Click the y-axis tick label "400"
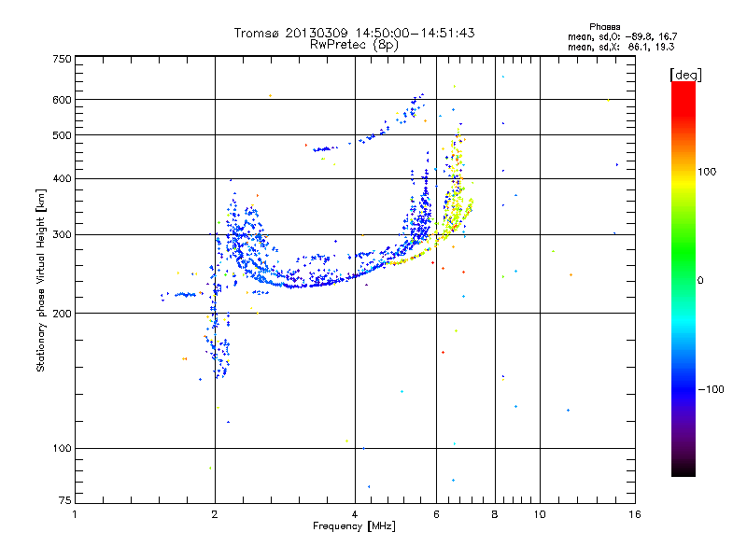The height and width of the screenshot is (560, 747). (63, 178)
